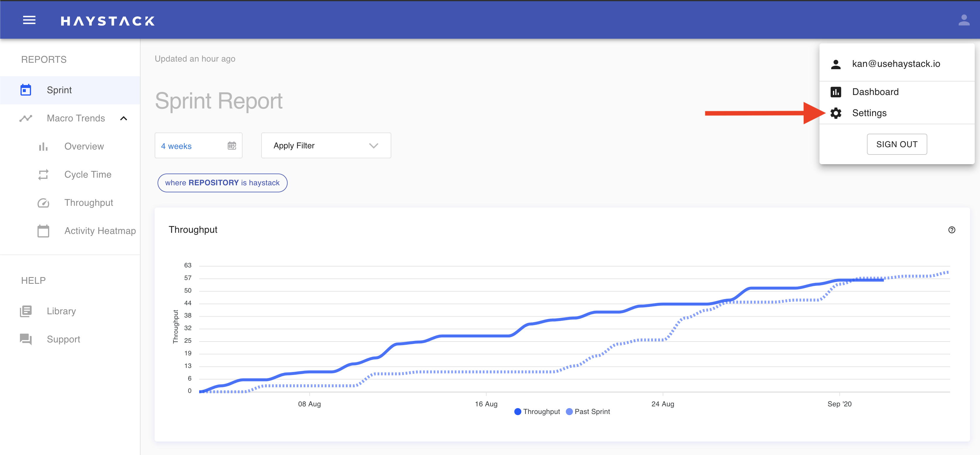The height and width of the screenshot is (455, 980).
Task: Click the Activity Heatmap calendar icon
Action: [43, 231]
